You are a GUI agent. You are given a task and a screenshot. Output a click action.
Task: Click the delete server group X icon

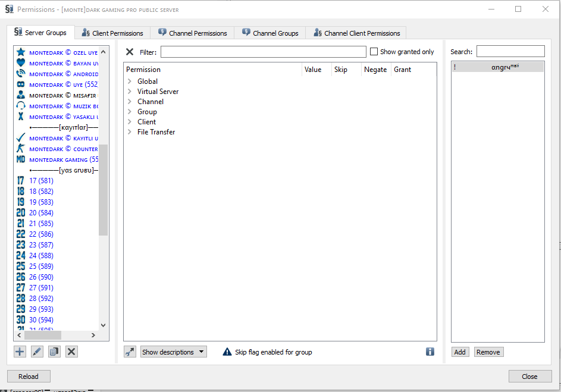pyautogui.click(x=71, y=352)
